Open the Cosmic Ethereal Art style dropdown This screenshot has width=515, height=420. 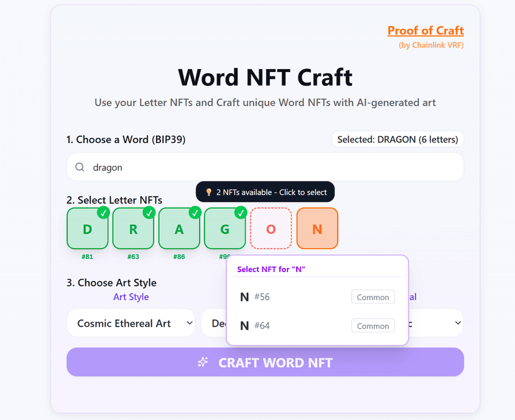(131, 323)
